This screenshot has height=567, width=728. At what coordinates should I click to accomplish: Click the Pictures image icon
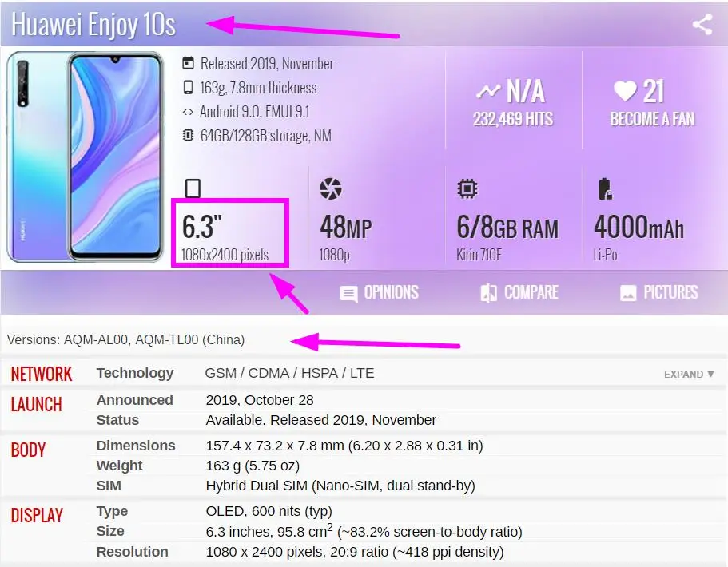click(x=628, y=293)
